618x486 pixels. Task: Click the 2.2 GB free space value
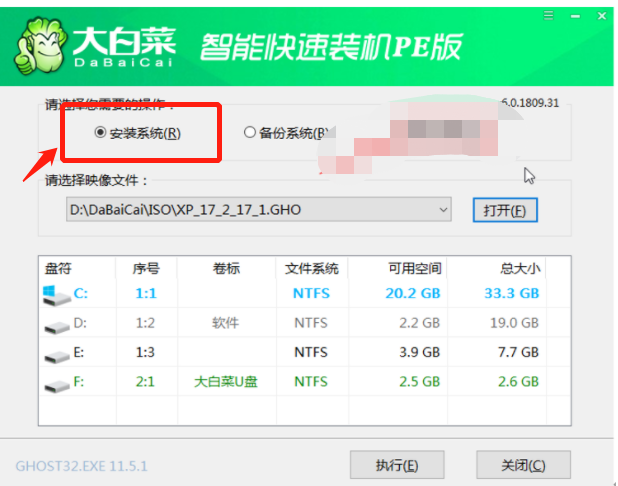pos(419,323)
